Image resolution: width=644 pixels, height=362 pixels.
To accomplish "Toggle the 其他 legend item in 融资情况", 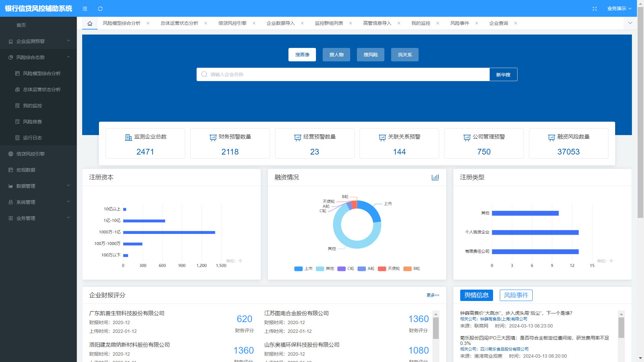I will [325, 269].
